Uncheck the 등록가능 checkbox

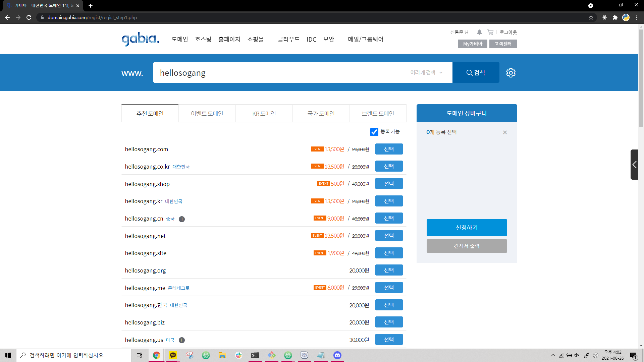point(374,132)
